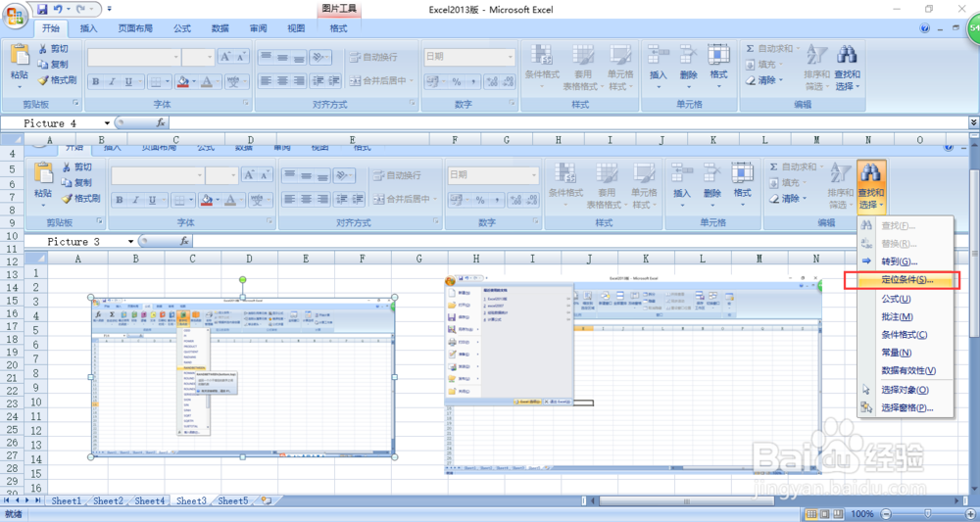Toggle 自动换行 wrap text in main ribbon

(373, 57)
